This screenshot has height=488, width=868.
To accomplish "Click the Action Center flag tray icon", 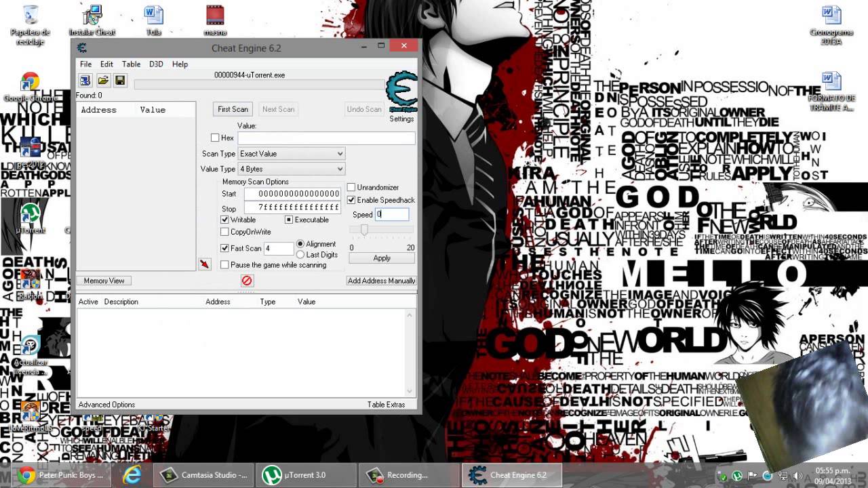I will 752,476.
